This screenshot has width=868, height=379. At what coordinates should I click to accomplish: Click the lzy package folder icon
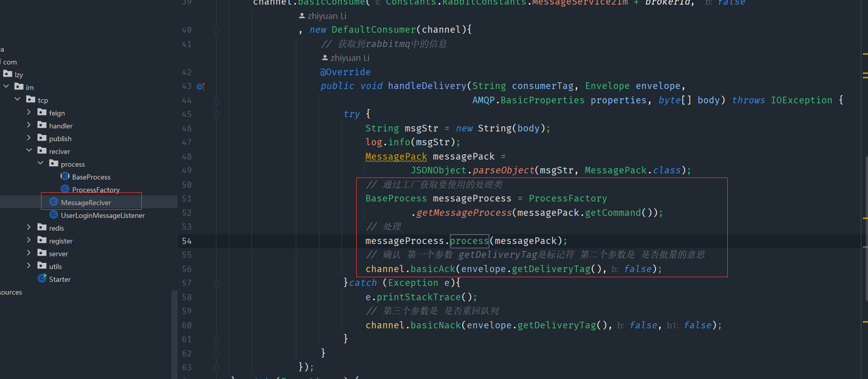(x=8, y=74)
